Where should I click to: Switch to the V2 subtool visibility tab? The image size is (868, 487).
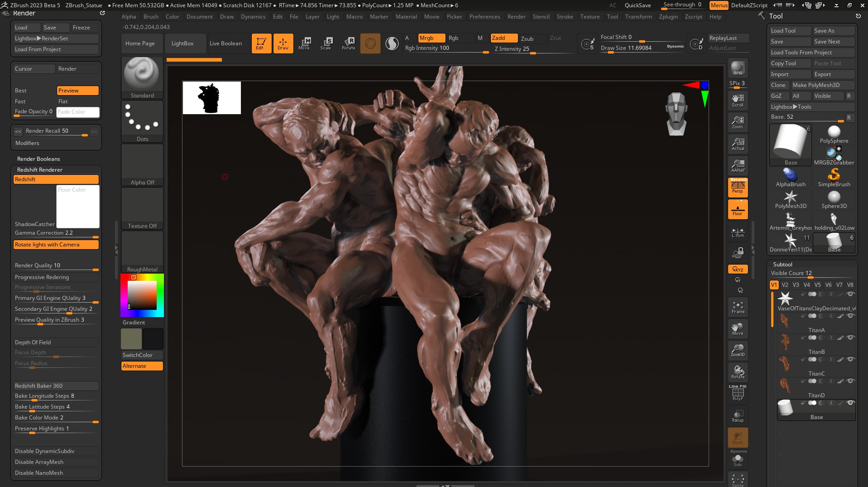(x=785, y=284)
